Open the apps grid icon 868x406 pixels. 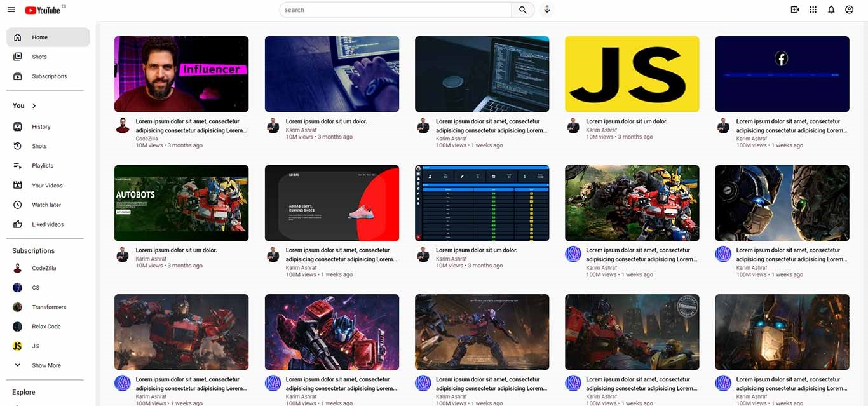tap(813, 10)
